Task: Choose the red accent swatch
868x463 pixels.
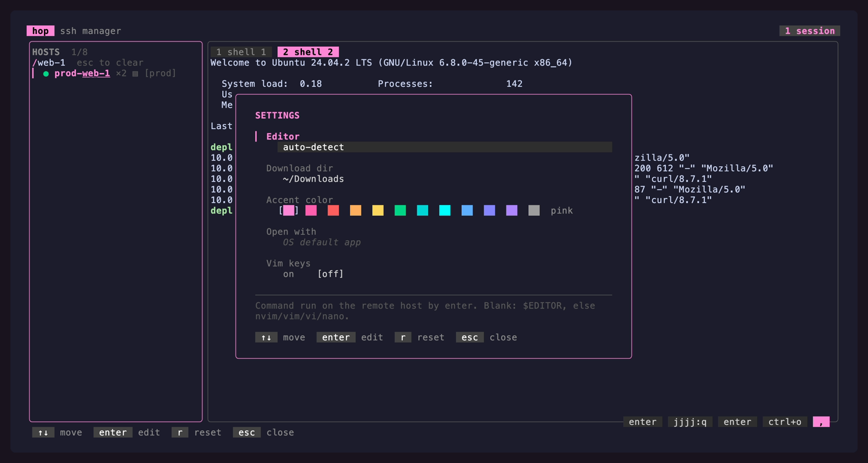Action: (333, 211)
